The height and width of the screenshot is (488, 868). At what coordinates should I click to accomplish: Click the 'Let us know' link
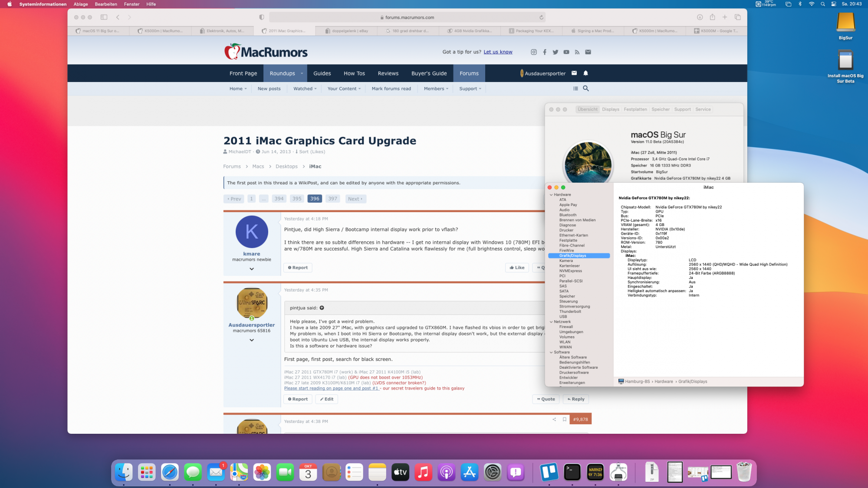(x=498, y=52)
